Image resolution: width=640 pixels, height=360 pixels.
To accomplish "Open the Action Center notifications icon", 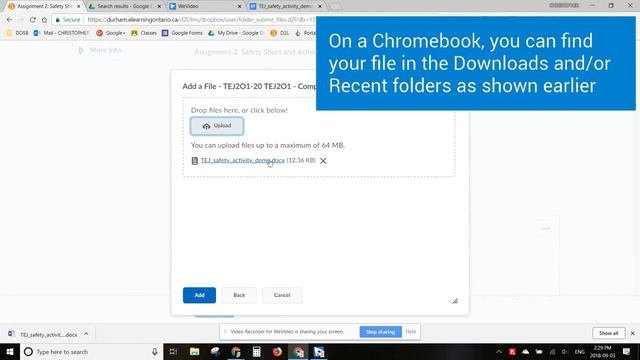I will tap(627, 351).
